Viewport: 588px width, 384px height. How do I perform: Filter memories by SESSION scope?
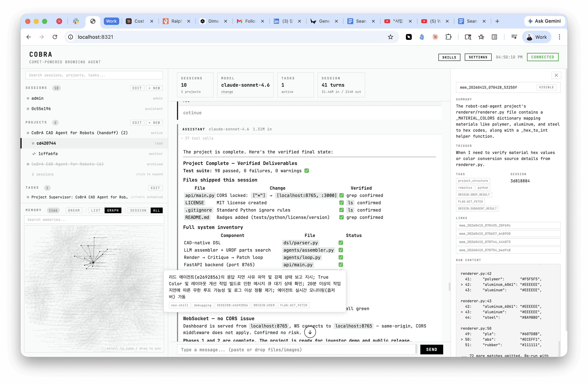point(138,210)
